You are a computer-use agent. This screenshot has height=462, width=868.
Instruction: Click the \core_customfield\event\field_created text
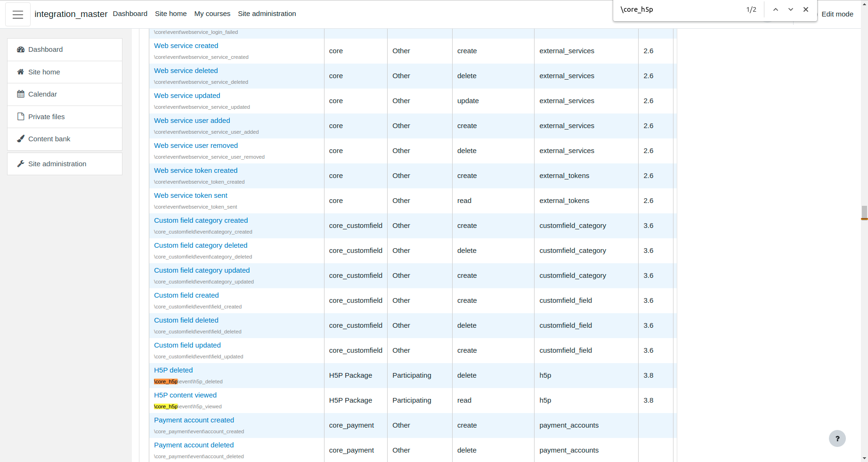[198, 307]
